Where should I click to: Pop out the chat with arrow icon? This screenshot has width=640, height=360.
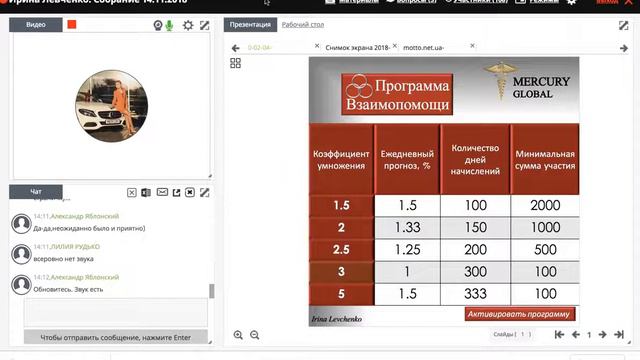(176, 192)
